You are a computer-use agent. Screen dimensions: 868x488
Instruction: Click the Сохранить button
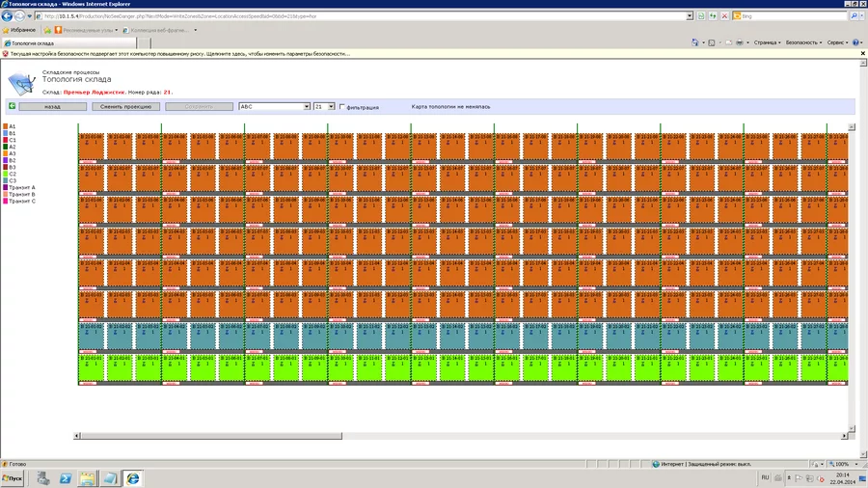[199, 106]
